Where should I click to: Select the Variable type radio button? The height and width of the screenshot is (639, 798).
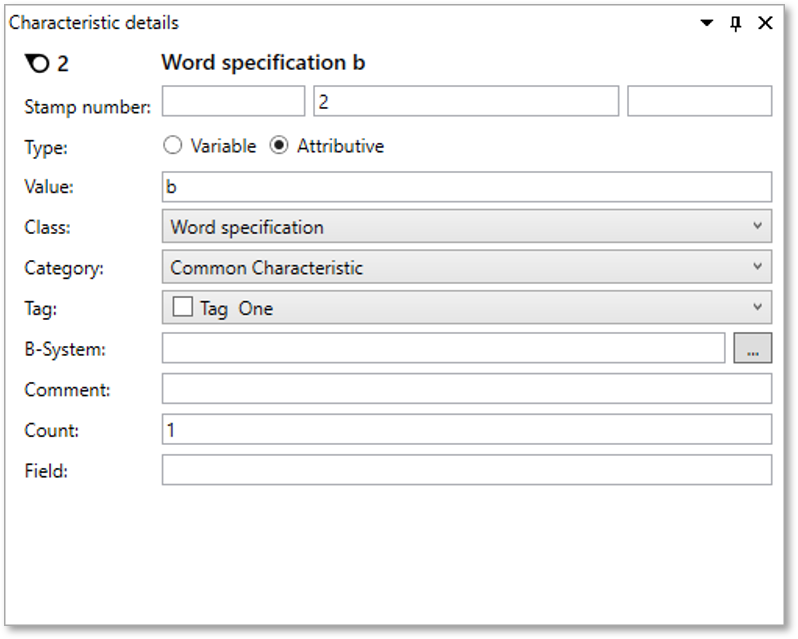pos(173,146)
